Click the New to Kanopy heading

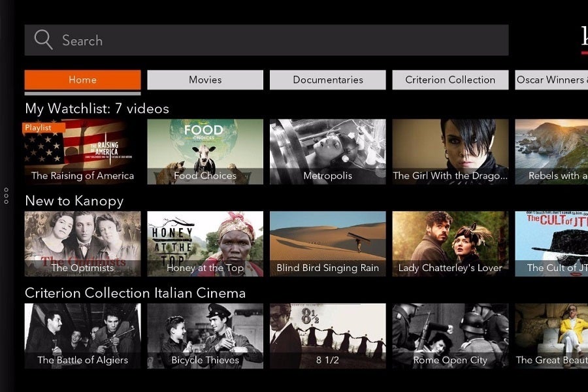pyautogui.click(x=74, y=201)
